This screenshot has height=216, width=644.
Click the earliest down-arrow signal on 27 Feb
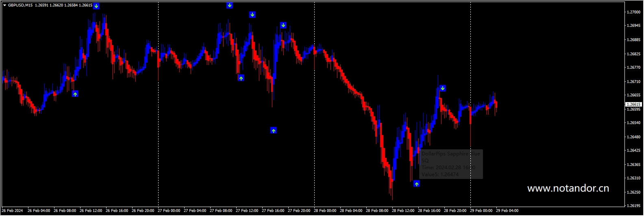point(230,5)
